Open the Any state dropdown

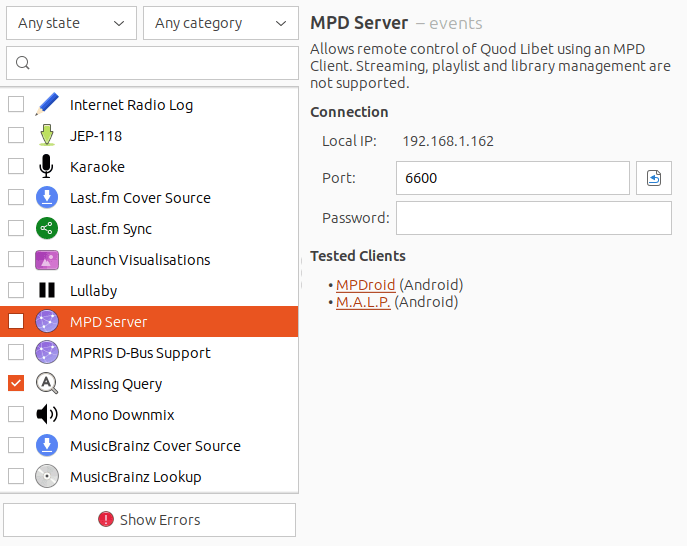tap(71, 23)
